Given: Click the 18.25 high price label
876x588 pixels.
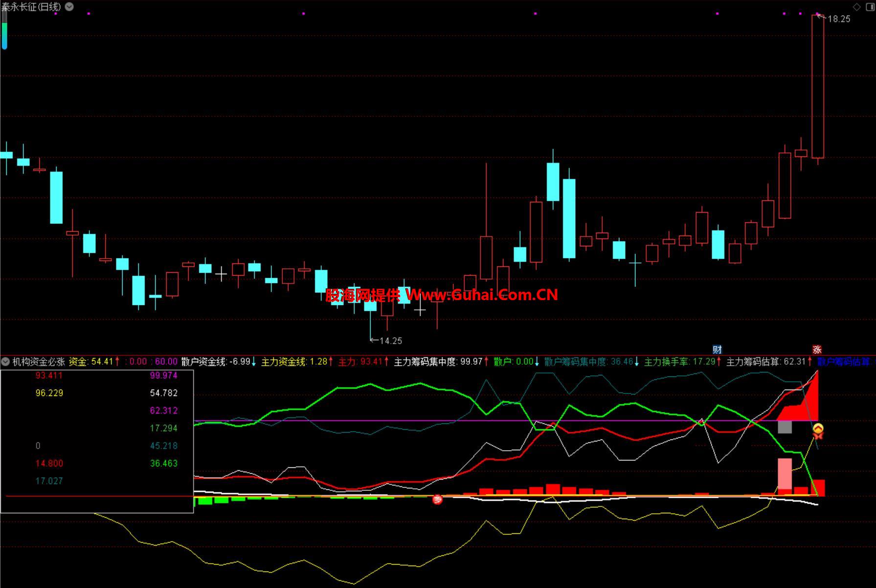Looking at the screenshot, I should pos(839,19).
